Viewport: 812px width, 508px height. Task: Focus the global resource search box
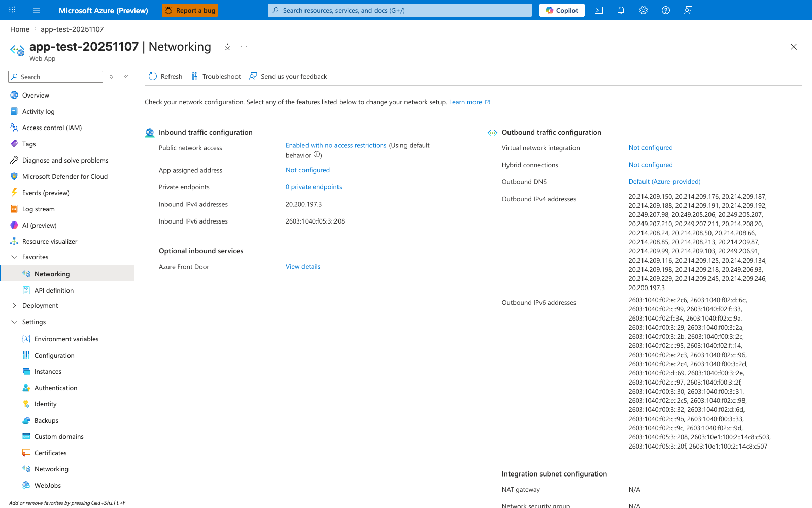[x=400, y=10]
